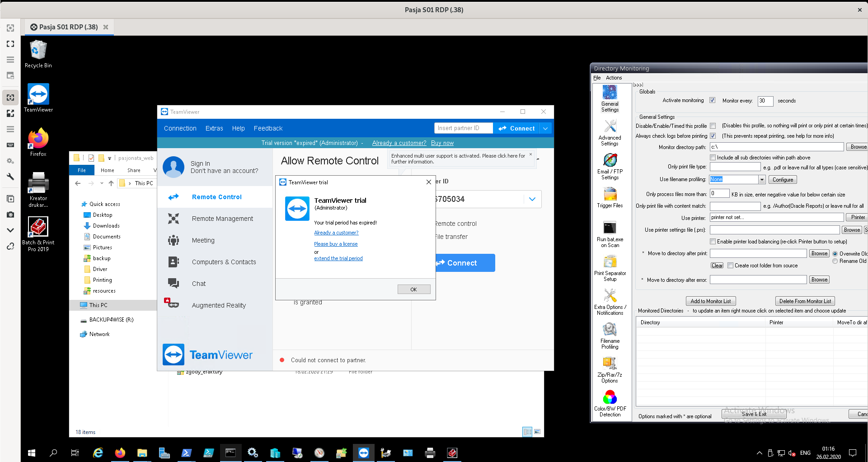Enable Include all sub directories checkbox

pyautogui.click(x=713, y=158)
